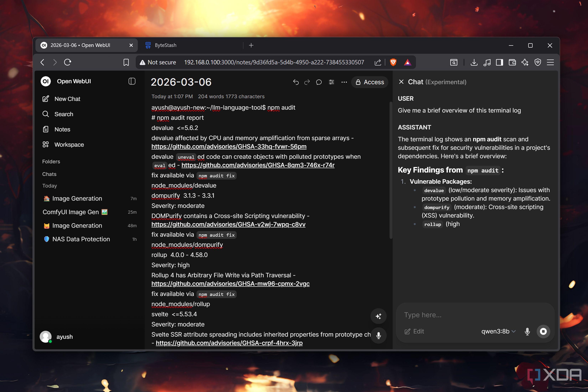Open the Brave wallet icon
The width and height of the screenshot is (588, 392).
512,62
